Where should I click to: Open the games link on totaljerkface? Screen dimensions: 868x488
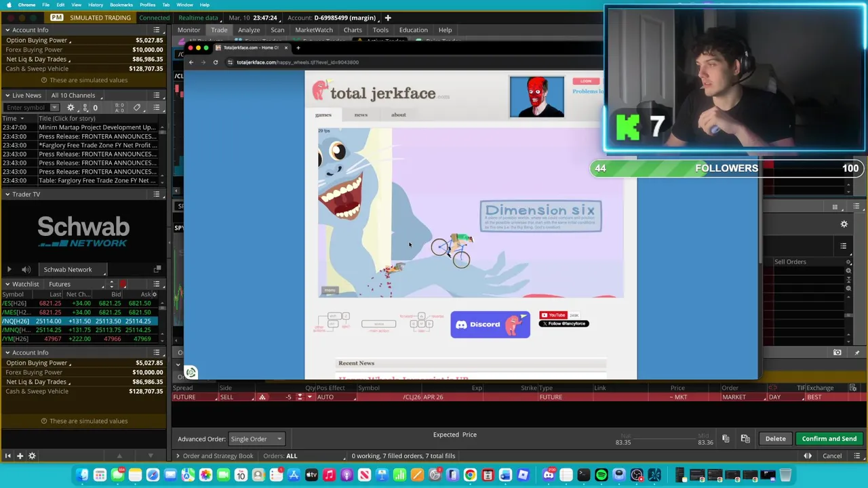(x=323, y=115)
